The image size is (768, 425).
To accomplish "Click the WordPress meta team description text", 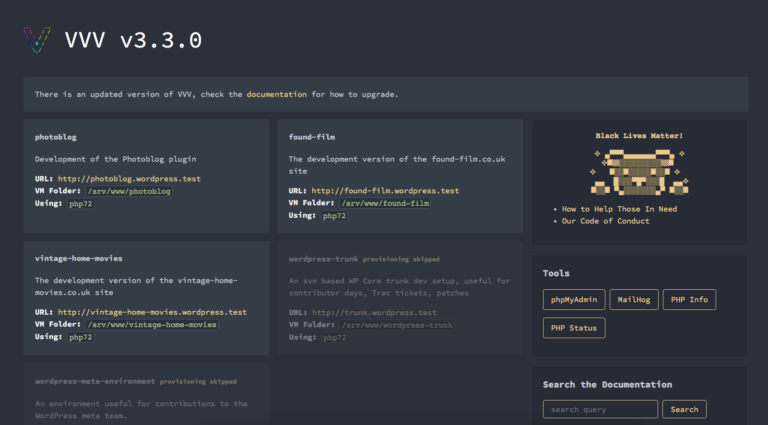I will (x=141, y=410).
